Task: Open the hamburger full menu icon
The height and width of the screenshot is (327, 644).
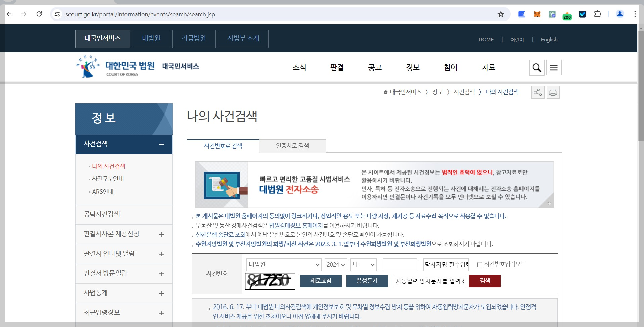Action: click(x=554, y=68)
